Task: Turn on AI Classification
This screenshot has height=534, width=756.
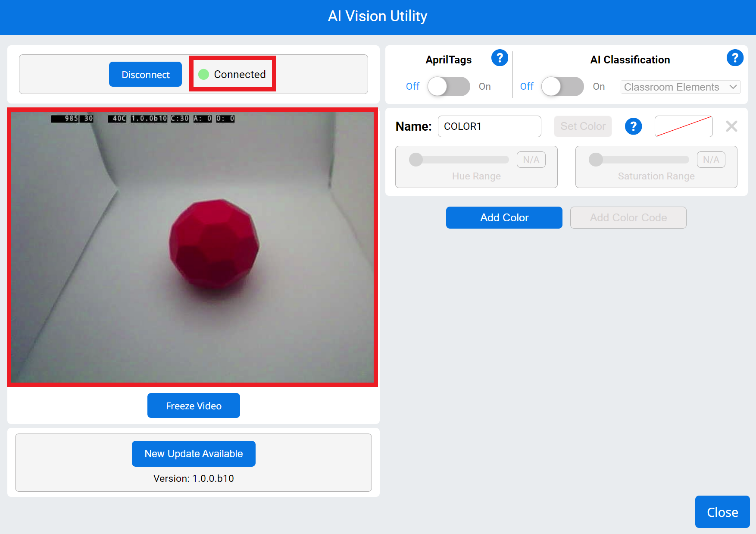Action: coord(562,86)
